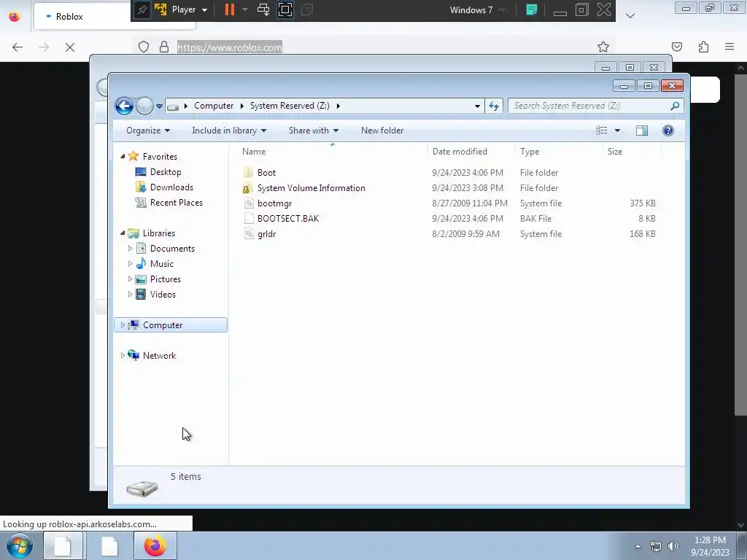Select the System Volume Information folder icon
747x560 pixels.
tap(247, 188)
